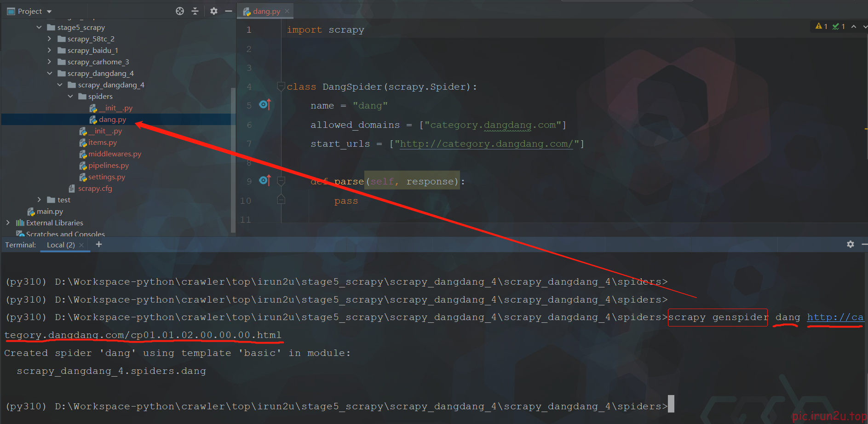
Task: Open Project panel settings gear
Action: point(214,11)
